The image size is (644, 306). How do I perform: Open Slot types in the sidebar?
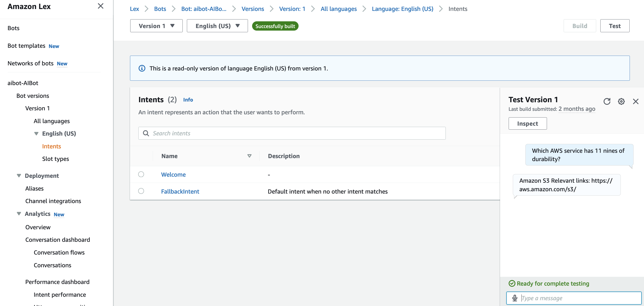tap(55, 159)
